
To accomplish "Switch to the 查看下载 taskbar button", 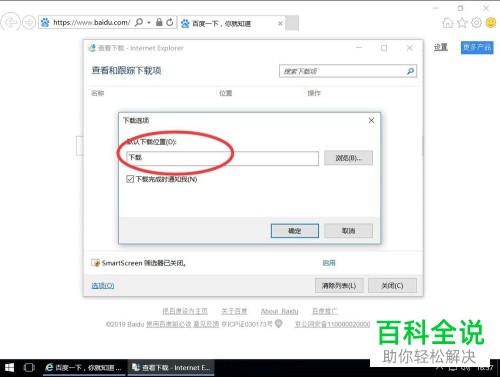I will coord(171,368).
